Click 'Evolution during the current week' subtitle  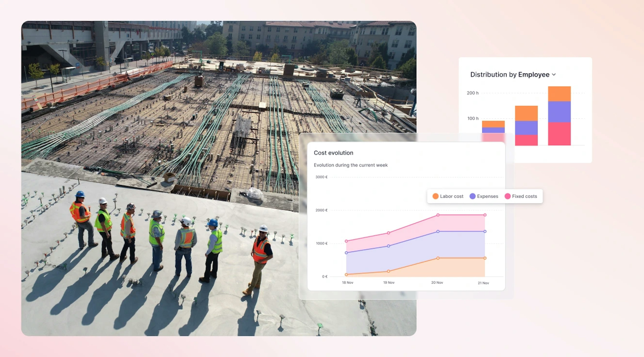click(x=351, y=165)
